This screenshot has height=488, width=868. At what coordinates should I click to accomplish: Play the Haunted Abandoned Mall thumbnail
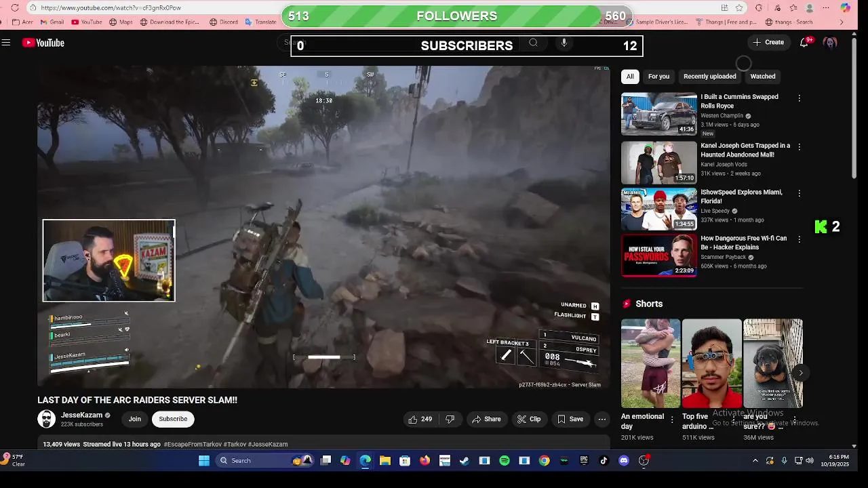tap(659, 163)
